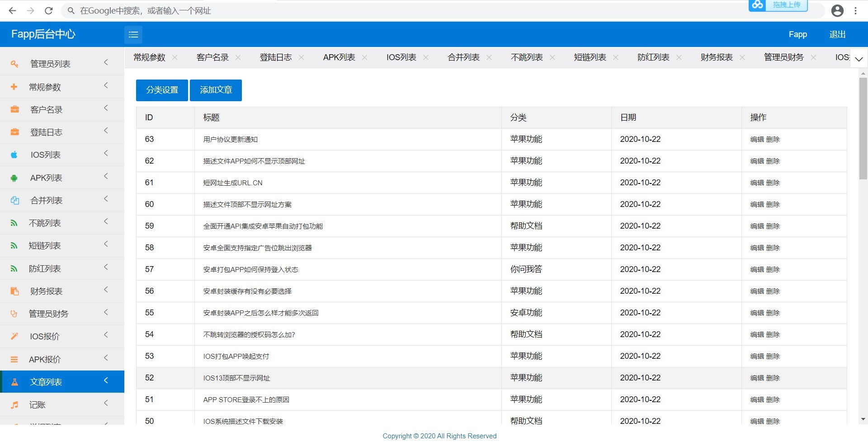This screenshot has width=868, height=446.
Task: Click the key icon beside 管理员列表
Action: coord(14,64)
